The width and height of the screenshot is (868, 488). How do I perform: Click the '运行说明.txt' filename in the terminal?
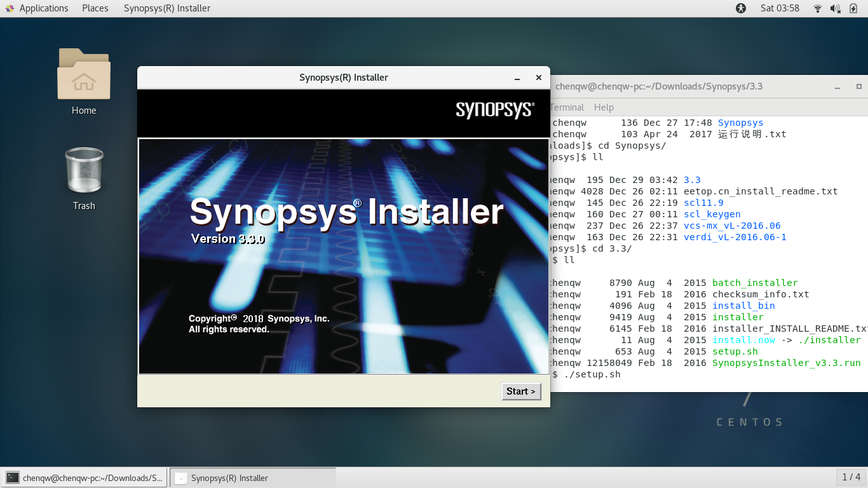(x=752, y=134)
